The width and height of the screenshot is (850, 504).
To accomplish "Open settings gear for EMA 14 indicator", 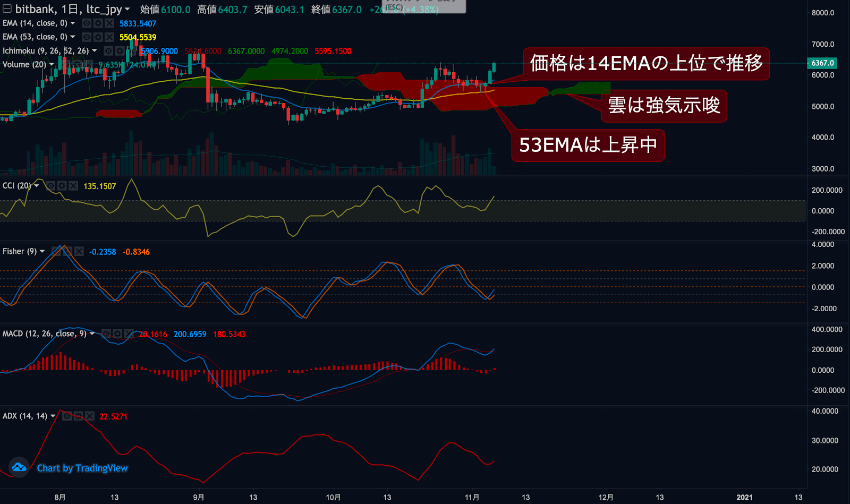I will pos(98,23).
